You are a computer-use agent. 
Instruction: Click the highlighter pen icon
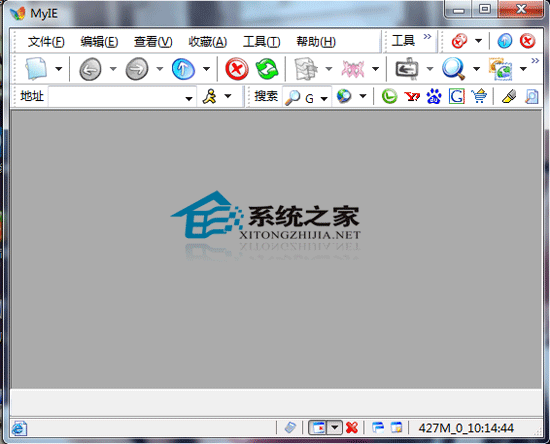coord(509,96)
